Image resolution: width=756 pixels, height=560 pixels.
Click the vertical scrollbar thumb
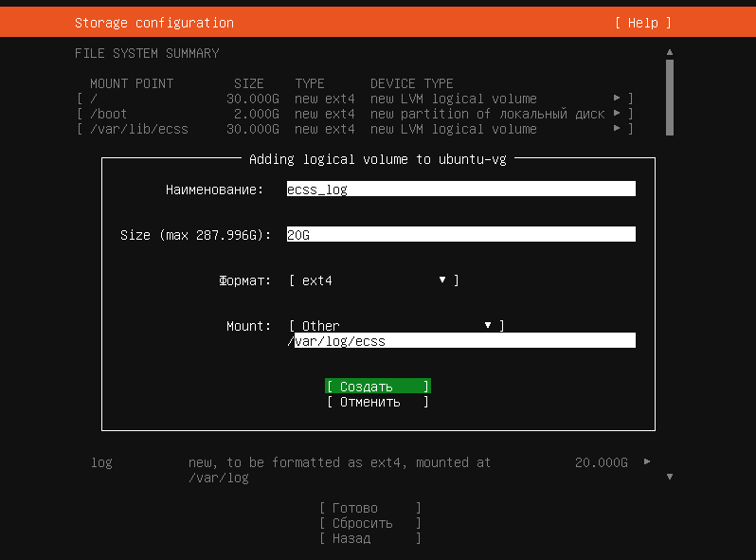click(670, 98)
